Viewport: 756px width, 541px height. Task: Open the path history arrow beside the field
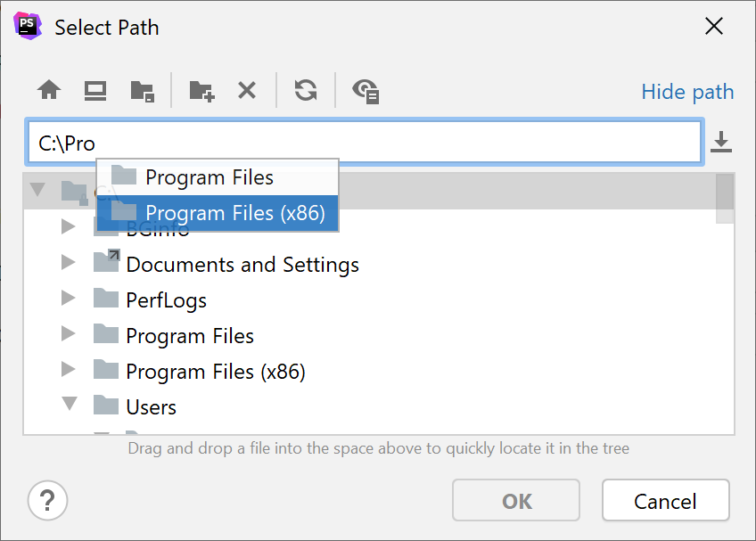click(721, 141)
